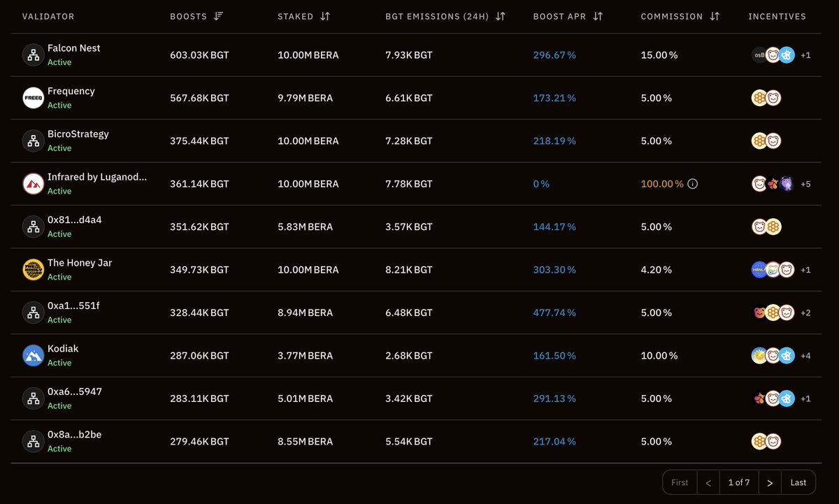Click The Honey Jar incentive token icons
The width and height of the screenshot is (839, 504).
773,270
